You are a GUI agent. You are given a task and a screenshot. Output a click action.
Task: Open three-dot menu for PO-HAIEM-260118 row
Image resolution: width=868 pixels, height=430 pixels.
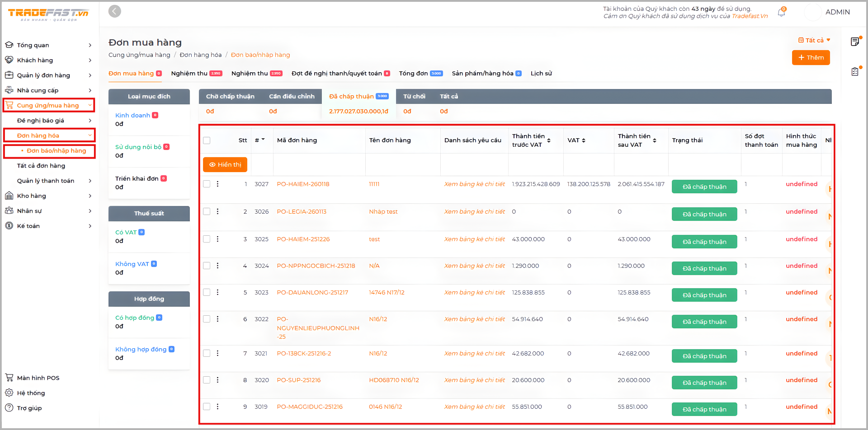tap(217, 184)
